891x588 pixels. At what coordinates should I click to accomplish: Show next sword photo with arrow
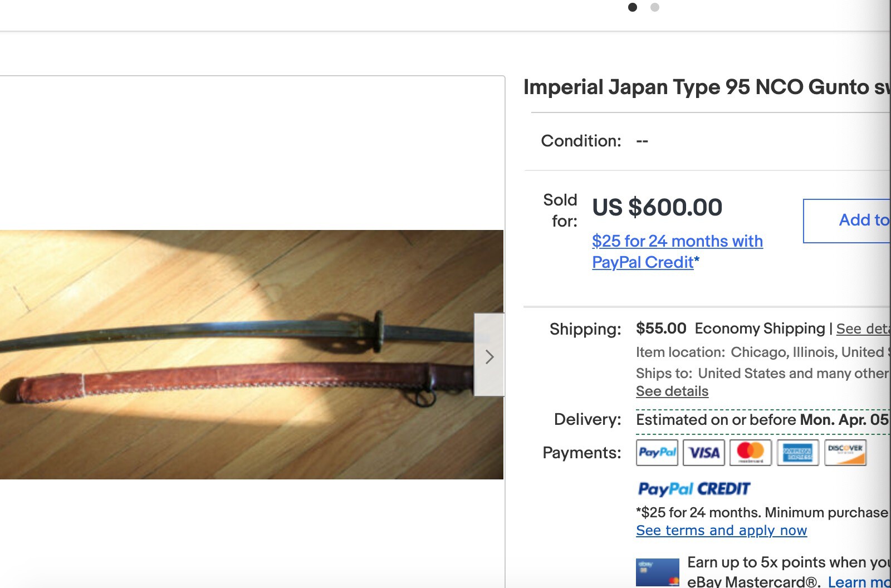point(489,356)
